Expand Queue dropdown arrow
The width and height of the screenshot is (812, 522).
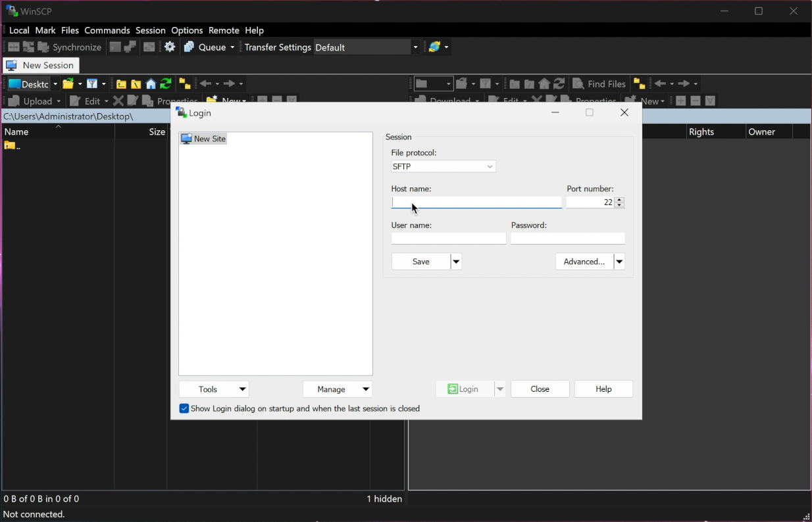(232, 47)
